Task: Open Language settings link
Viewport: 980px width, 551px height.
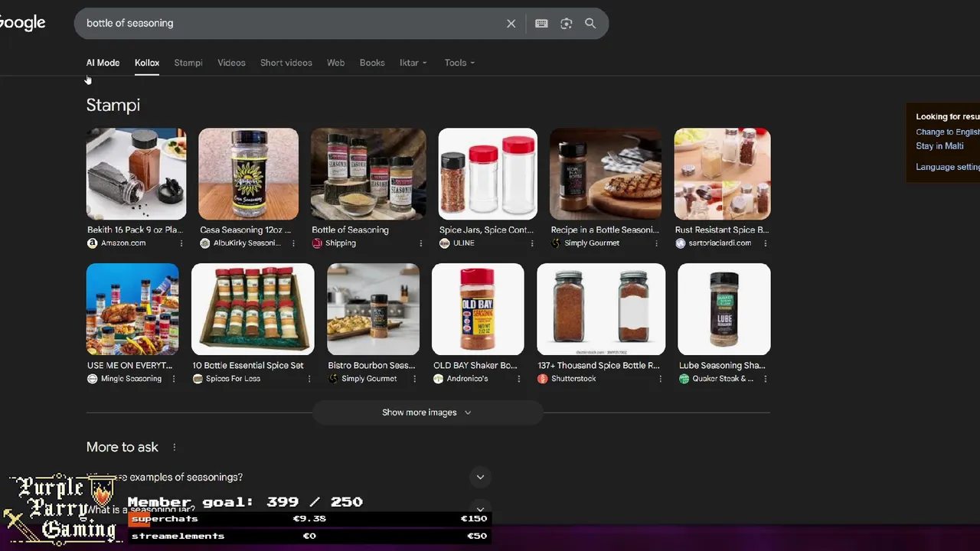Action: (948, 167)
